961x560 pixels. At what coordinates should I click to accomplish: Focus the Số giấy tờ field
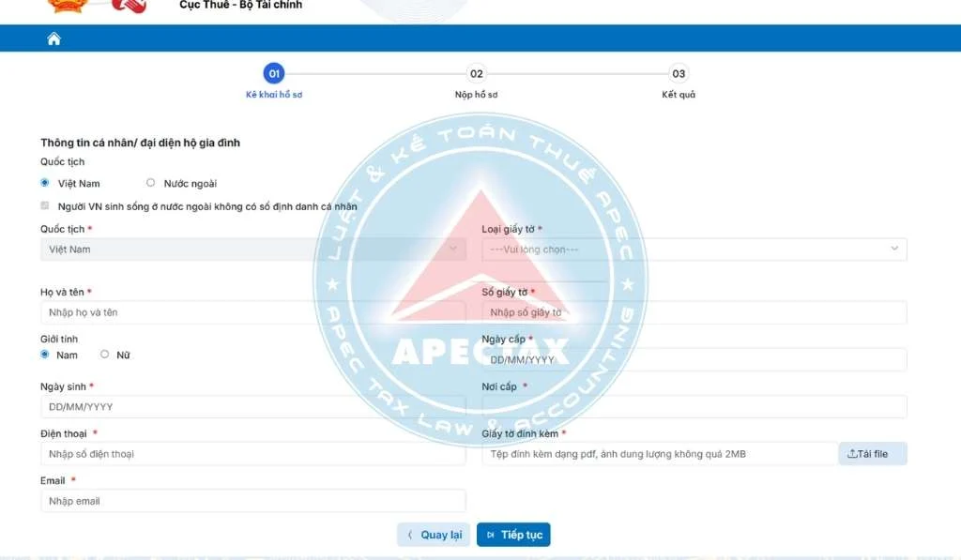(694, 312)
